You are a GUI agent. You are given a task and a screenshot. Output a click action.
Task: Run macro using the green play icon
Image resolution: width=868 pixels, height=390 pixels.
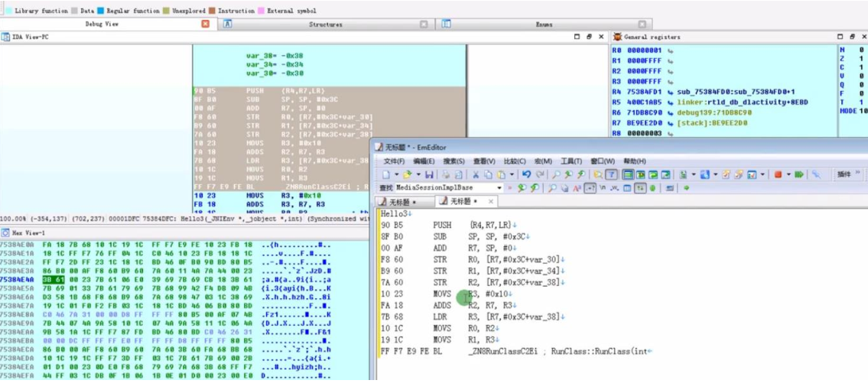click(799, 174)
